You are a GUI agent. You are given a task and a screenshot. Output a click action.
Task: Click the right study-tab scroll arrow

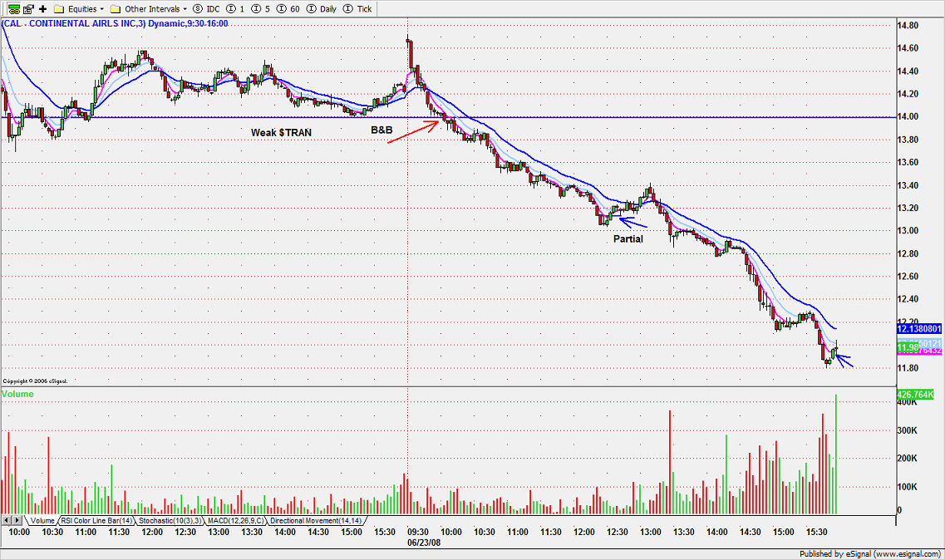tap(18, 520)
